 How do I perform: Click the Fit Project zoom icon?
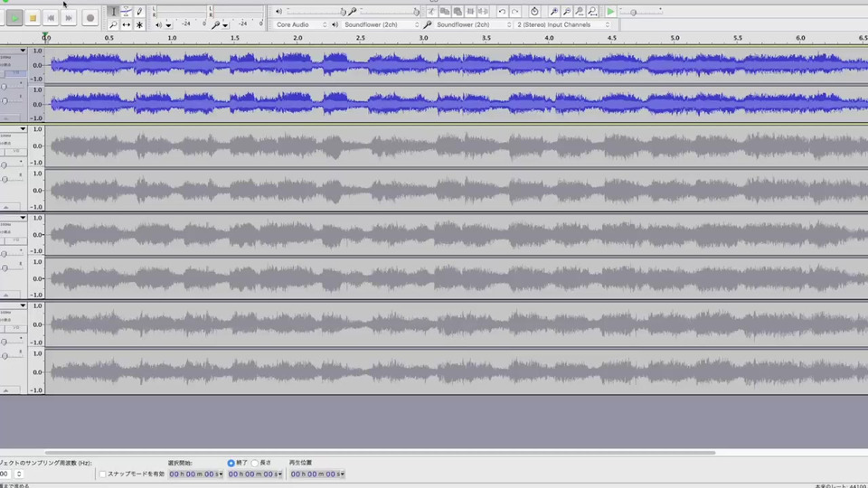(x=592, y=12)
